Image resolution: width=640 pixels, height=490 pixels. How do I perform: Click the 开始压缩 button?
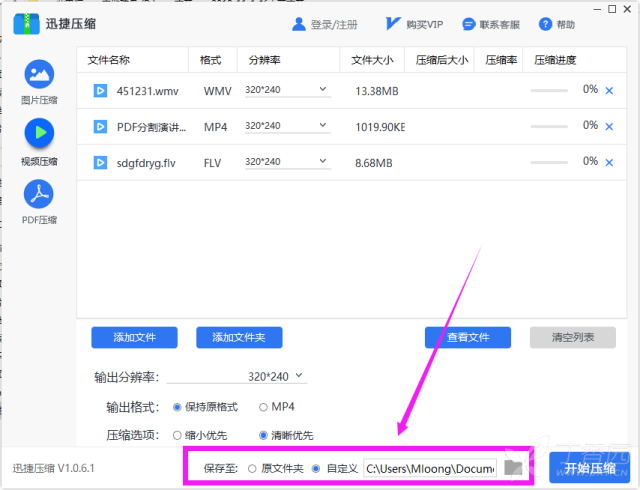tap(590, 468)
